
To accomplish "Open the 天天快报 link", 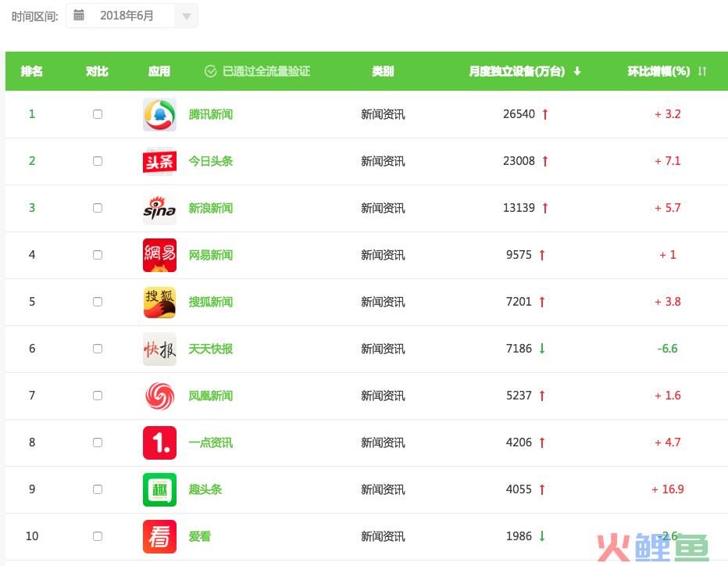I will [x=211, y=349].
